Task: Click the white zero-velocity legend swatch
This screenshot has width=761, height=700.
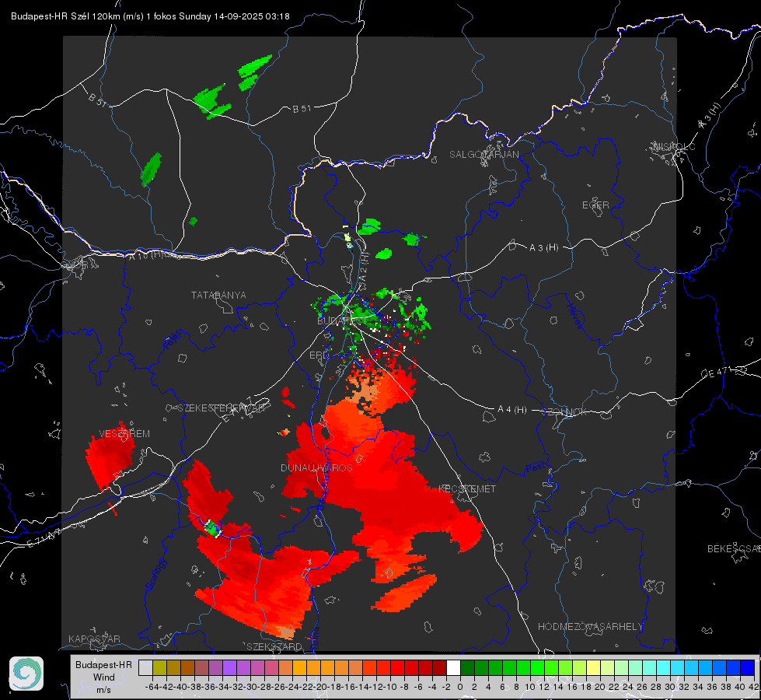Action: 453,667
